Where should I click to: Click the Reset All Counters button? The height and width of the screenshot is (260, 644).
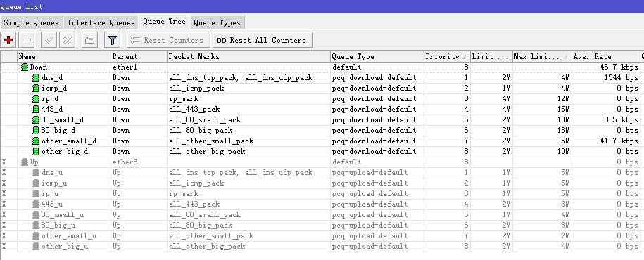tap(263, 40)
